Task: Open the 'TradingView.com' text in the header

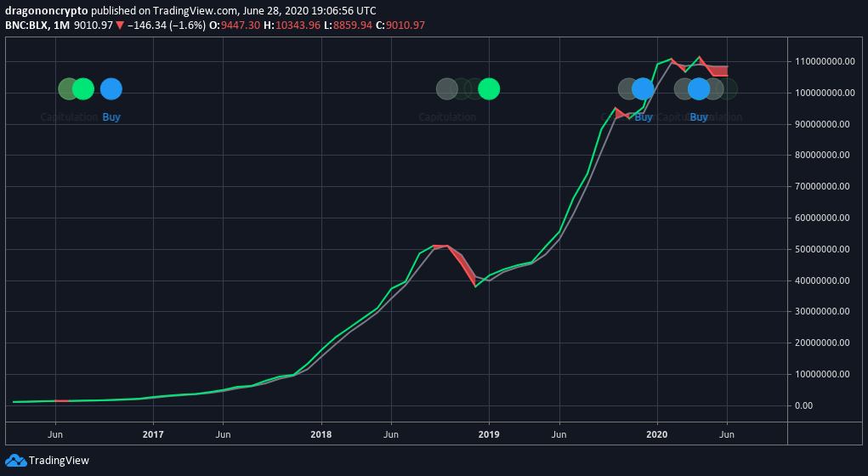Action: (x=195, y=10)
